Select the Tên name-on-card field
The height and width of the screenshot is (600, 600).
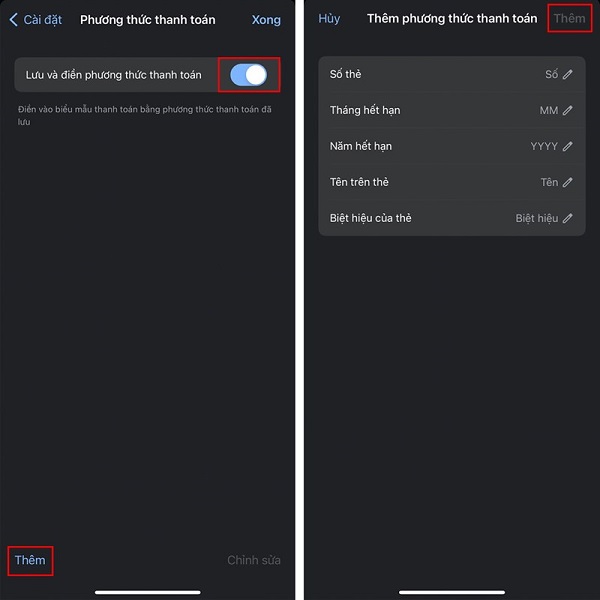[452, 182]
